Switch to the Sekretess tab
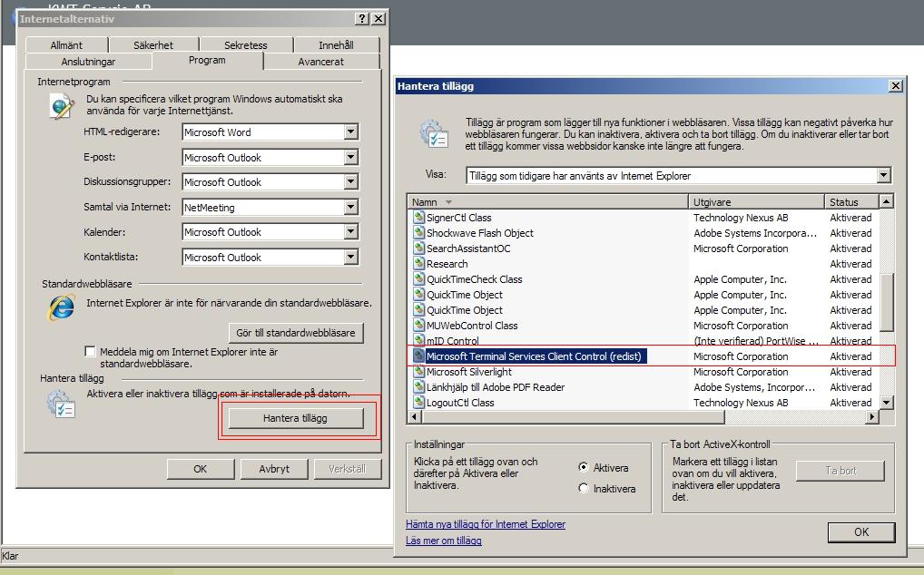The height and width of the screenshot is (575, 924). pyautogui.click(x=246, y=45)
